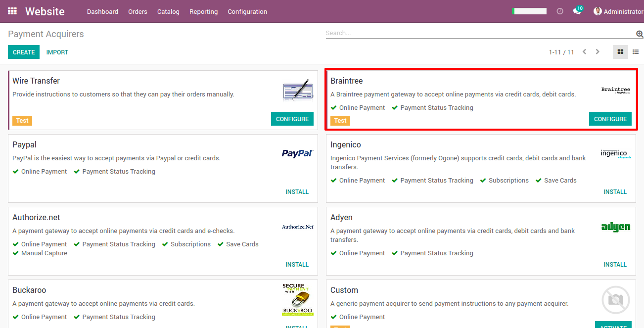Click Subscriptions feature on Authorize.net card
Screen dimensions: 644x328
coord(186,244)
